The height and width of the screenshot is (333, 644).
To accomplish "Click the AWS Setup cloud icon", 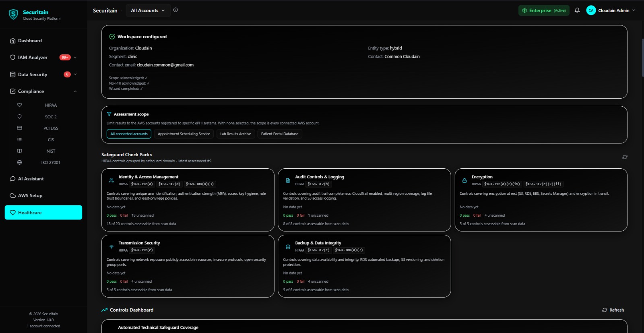I will point(13,196).
